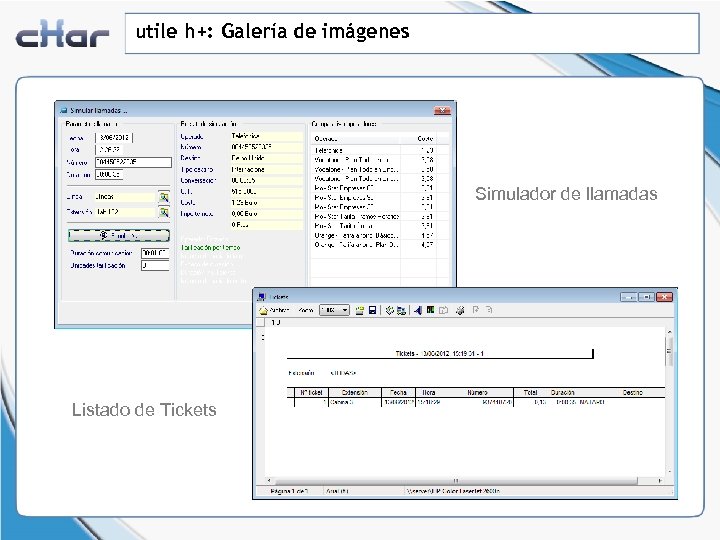This screenshot has height=540, width=720.
Task: Click the 'Listado de Tickets' caption
Action: (144, 410)
